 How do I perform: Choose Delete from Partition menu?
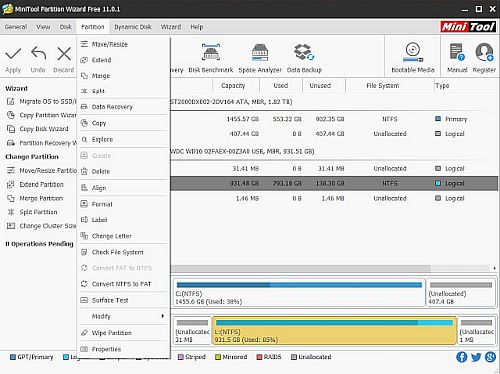pos(123,171)
